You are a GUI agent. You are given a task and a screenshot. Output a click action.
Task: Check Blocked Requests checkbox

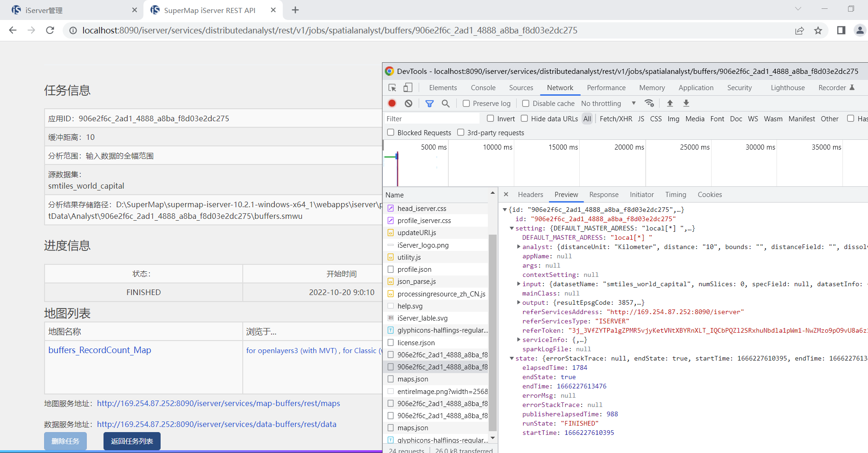(391, 132)
